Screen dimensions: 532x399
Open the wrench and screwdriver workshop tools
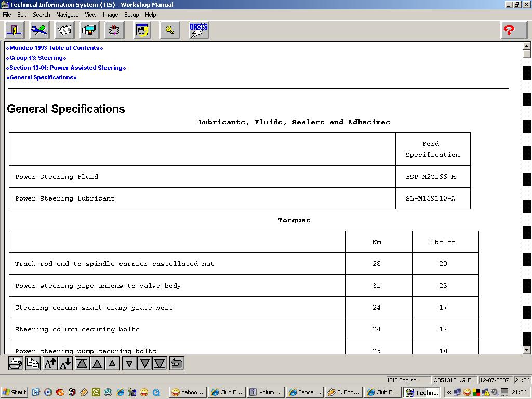(x=39, y=30)
